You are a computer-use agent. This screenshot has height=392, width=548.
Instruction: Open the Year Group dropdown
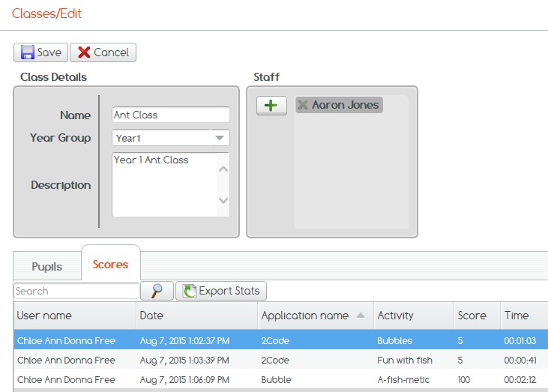219,138
